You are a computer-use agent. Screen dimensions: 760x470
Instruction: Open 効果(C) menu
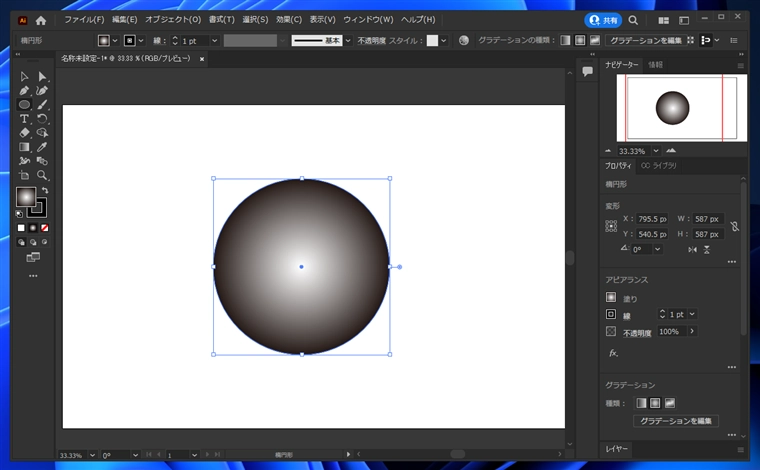289,20
